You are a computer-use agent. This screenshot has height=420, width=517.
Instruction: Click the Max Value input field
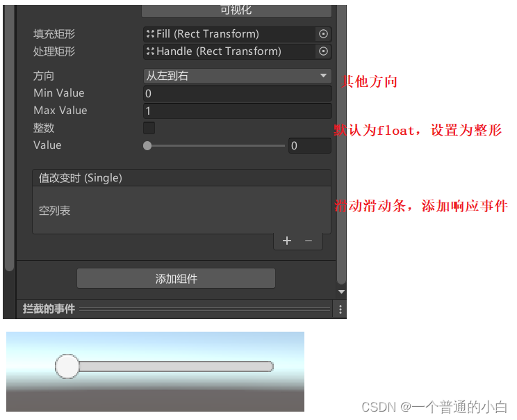(x=238, y=111)
